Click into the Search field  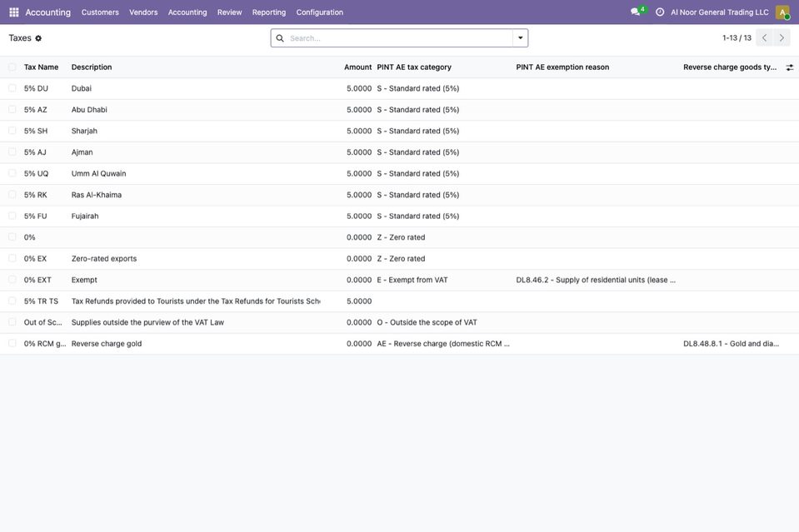[400, 38]
